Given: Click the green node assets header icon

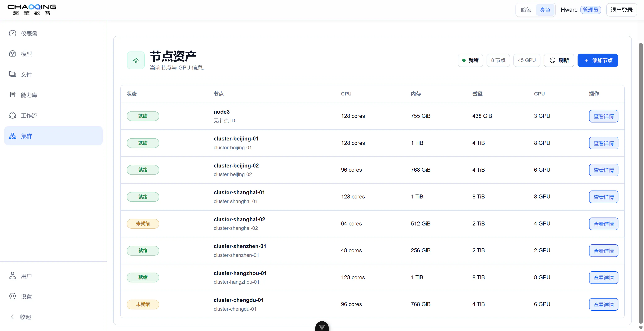Looking at the screenshot, I should [x=136, y=60].
